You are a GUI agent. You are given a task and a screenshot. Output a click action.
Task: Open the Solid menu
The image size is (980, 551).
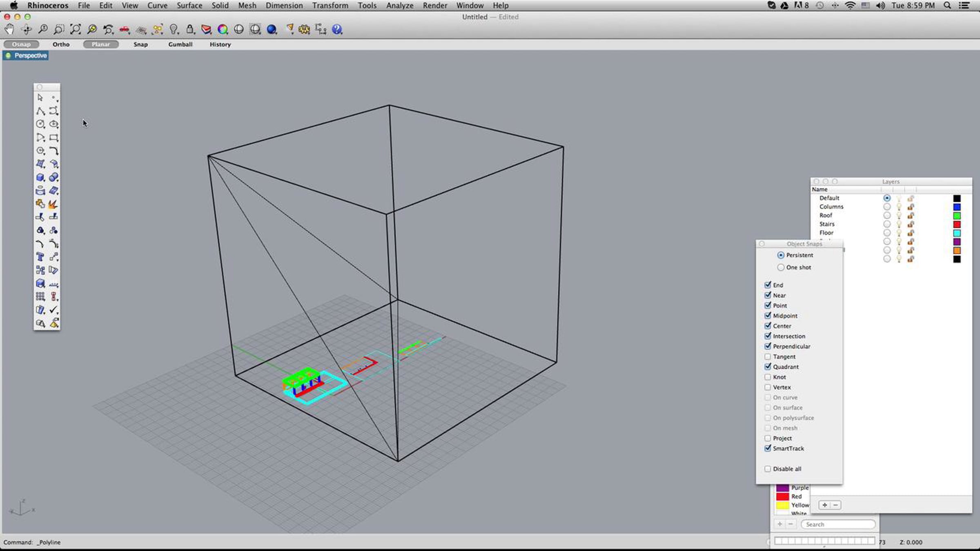pyautogui.click(x=220, y=5)
